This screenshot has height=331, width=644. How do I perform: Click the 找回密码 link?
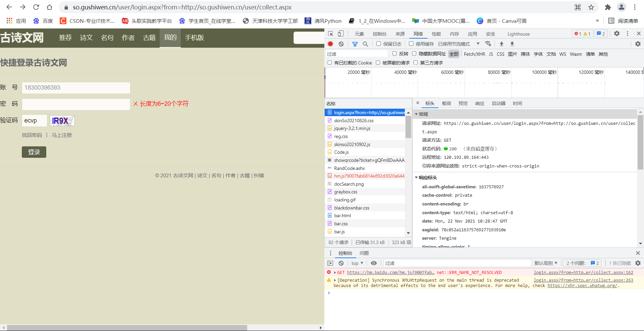(32, 135)
